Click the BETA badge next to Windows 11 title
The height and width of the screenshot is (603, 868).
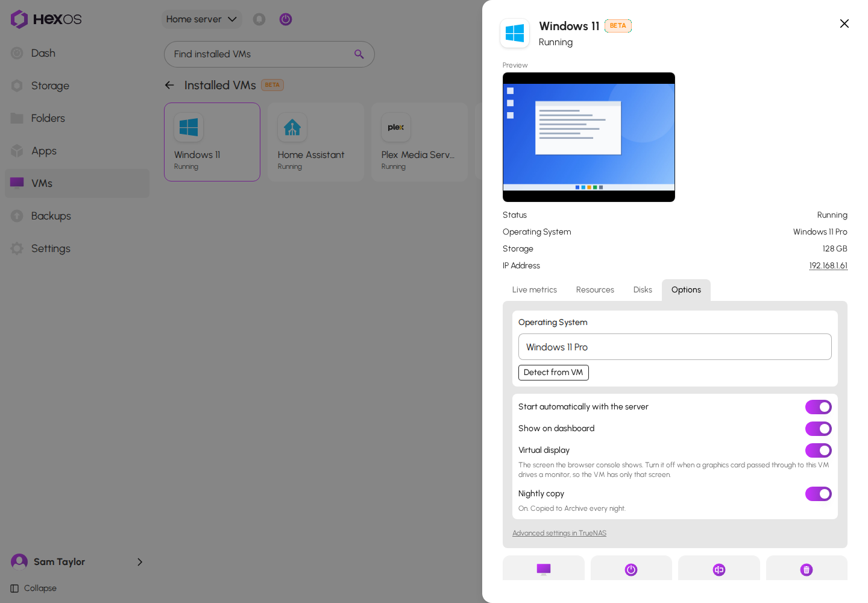click(x=618, y=26)
